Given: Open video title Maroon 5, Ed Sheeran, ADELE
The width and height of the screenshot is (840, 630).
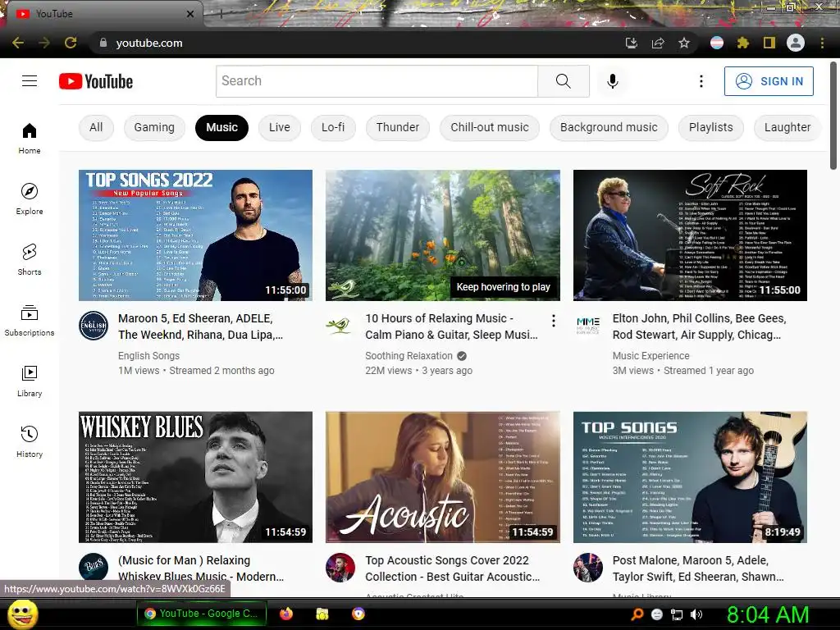Looking at the screenshot, I should (x=200, y=326).
